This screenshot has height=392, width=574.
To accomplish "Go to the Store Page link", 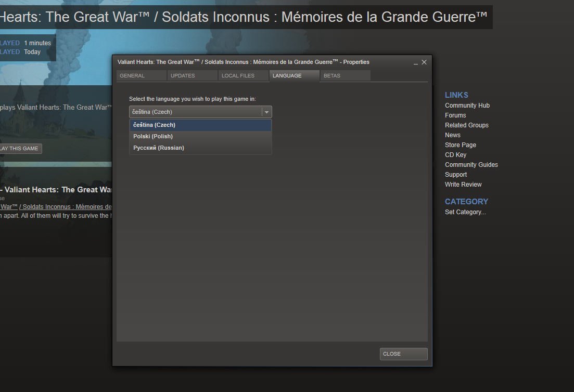I will [461, 145].
